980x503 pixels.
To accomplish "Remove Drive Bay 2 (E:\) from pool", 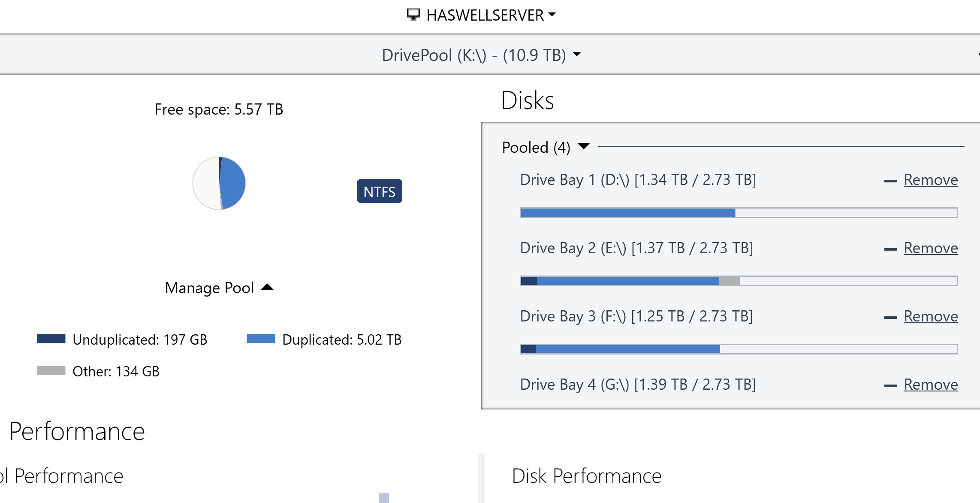I will (931, 248).
